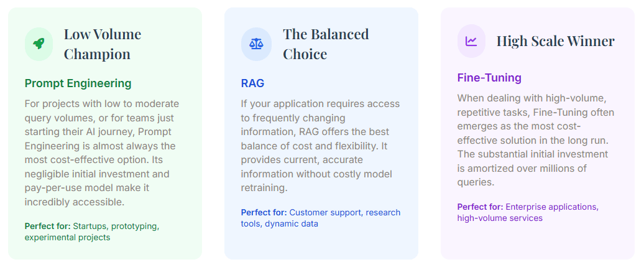The height and width of the screenshot is (267, 644).
Task: Click the "high-volume services" text
Action: tap(500, 218)
